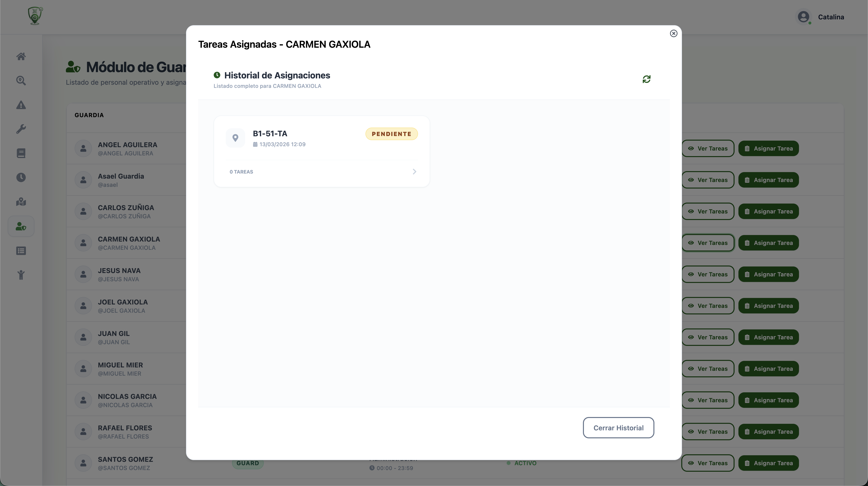Click the Catalina username text
This screenshot has height=486, width=868.
pyautogui.click(x=831, y=17)
